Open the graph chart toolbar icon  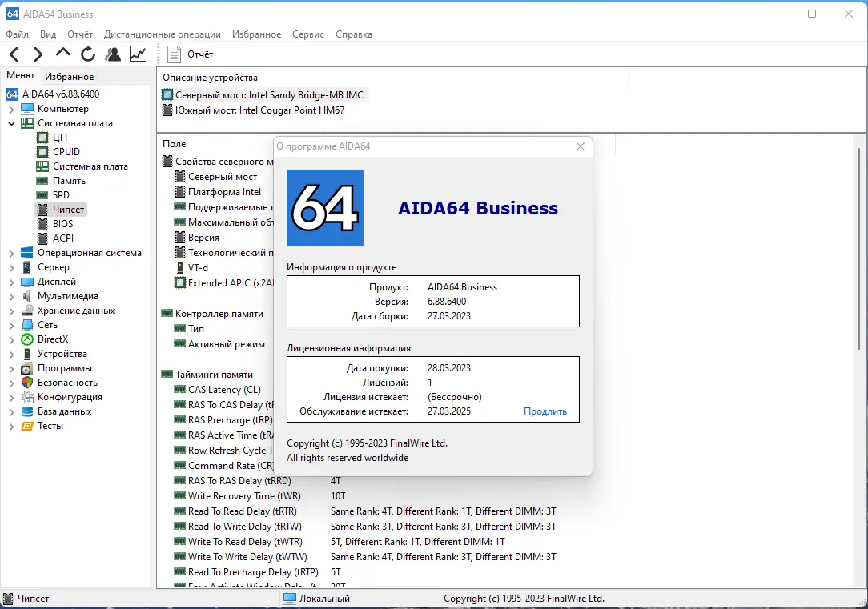pyautogui.click(x=138, y=54)
